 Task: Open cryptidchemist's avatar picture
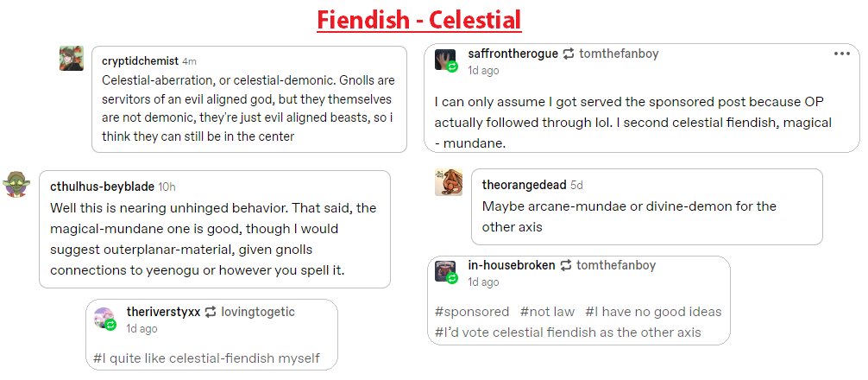pyautogui.click(x=72, y=59)
